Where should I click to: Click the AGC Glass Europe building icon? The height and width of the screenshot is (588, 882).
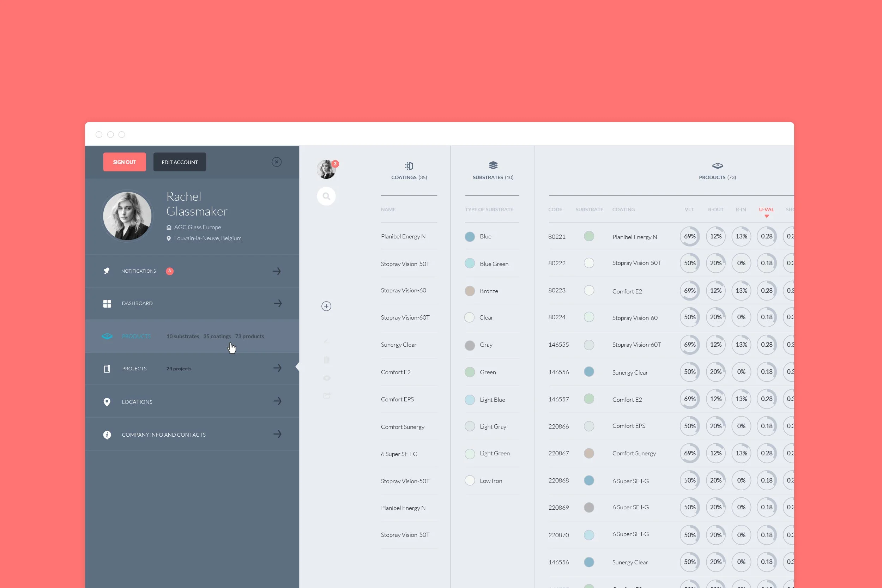[169, 227]
